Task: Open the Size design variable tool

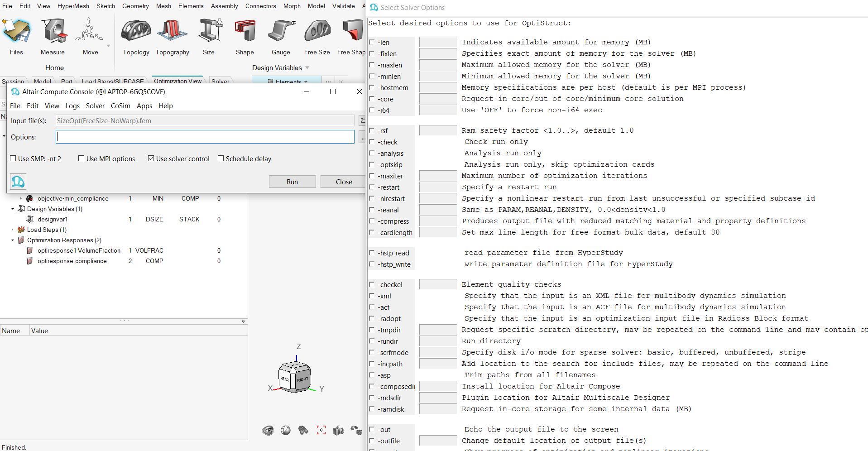Action: pos(209,36)
